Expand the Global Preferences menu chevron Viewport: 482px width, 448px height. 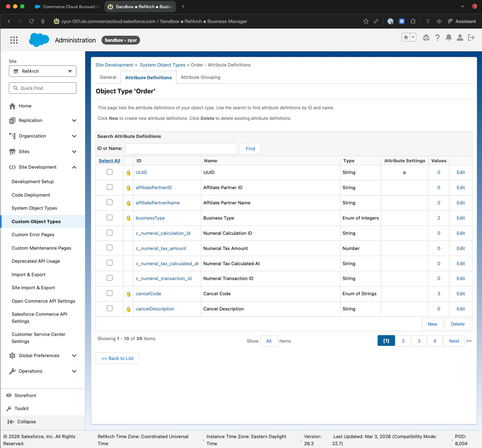(x=74, y=356)
